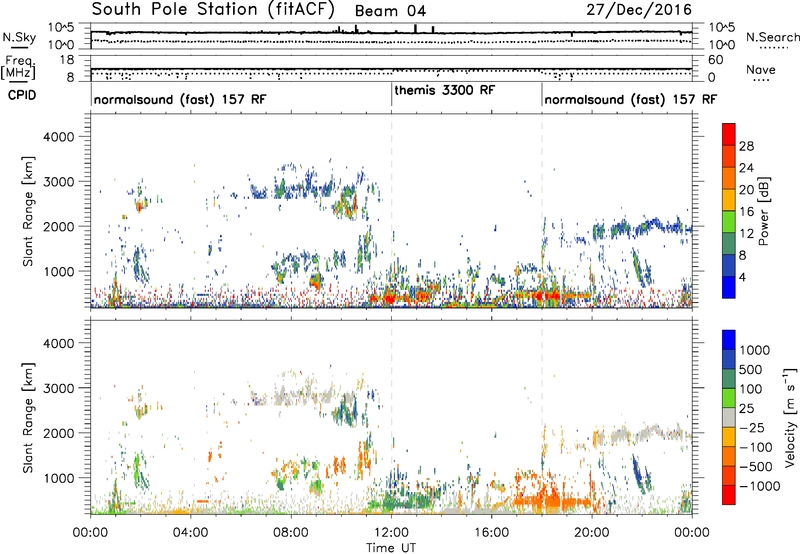This screenshot has width=800, height=554.
Task: Click the '04:00' time axis label
Action: [190, 533]
